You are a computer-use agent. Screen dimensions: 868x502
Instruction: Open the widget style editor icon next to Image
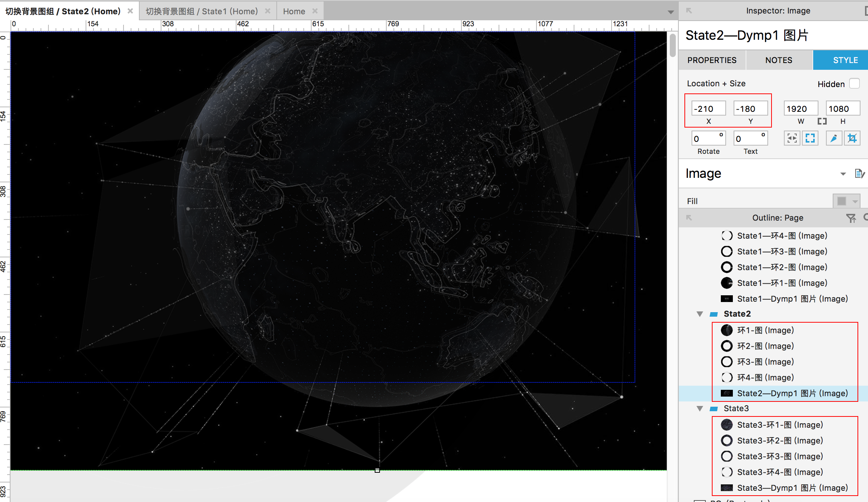[859, 173]
